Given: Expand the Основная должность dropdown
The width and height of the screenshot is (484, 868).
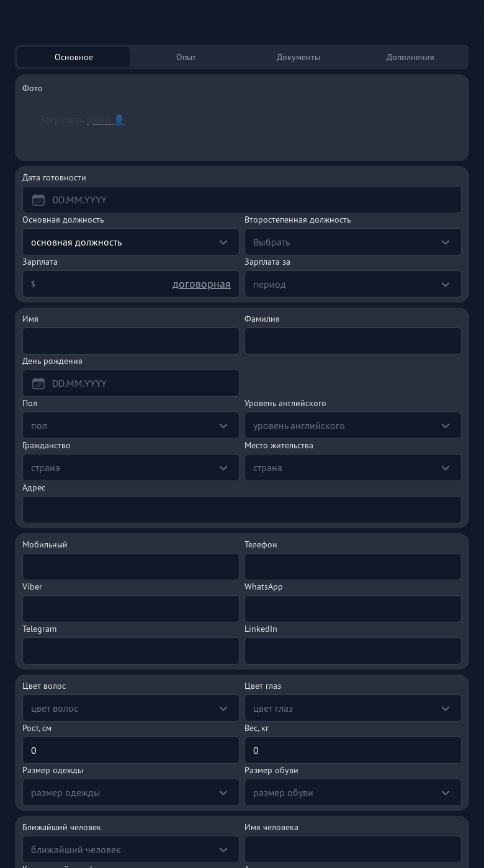Looking at the screenshot, I should tap(130, 242).
